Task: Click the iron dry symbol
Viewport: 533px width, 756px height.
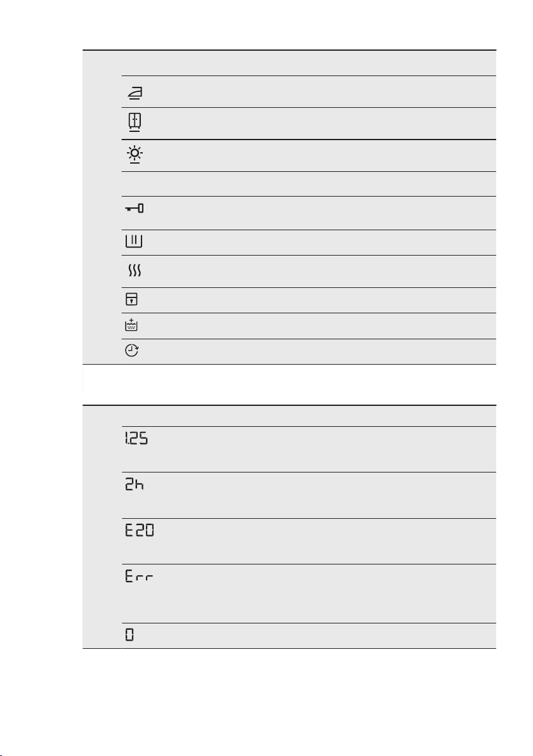Action: pos(135,92)
